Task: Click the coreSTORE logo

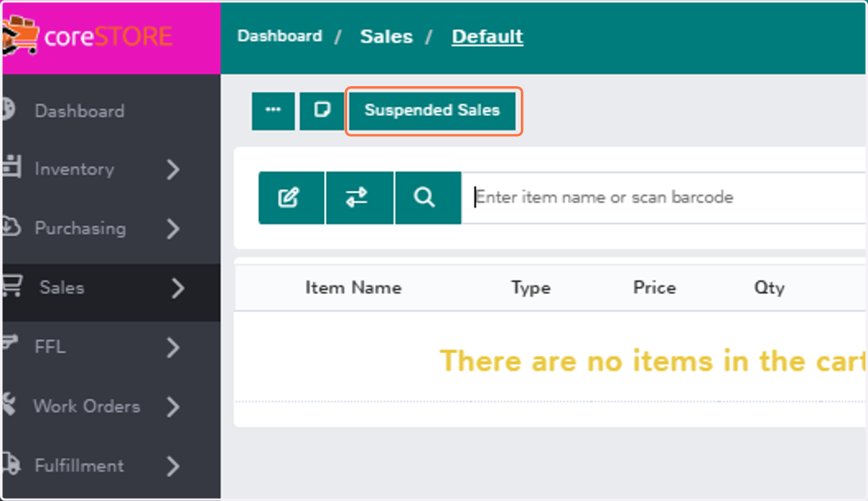Action: coord(88,36)
